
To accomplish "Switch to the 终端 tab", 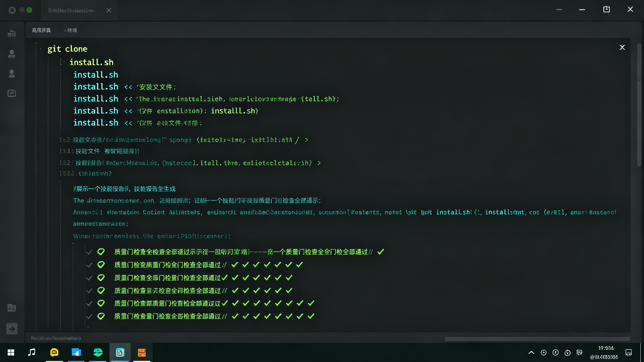I will coord(71,30).
